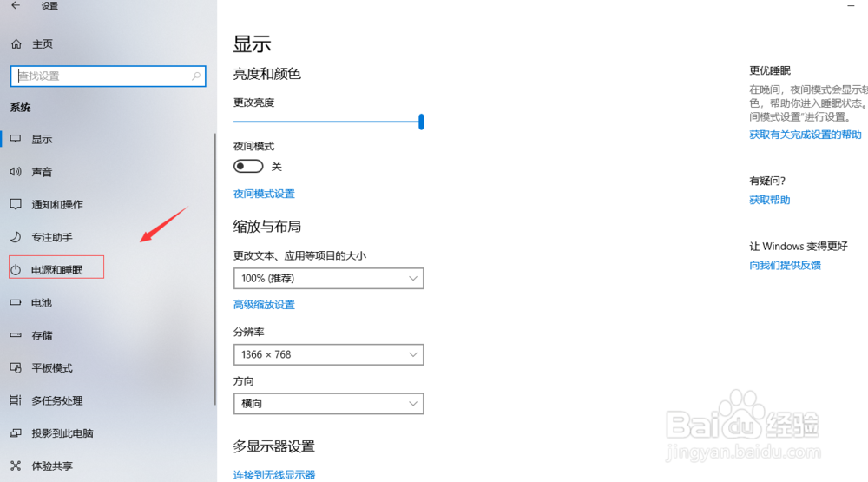The height and width of the screenshot is (482, 868).
Task: Click the Home (主页) house icon
Action: click(16, 43)
